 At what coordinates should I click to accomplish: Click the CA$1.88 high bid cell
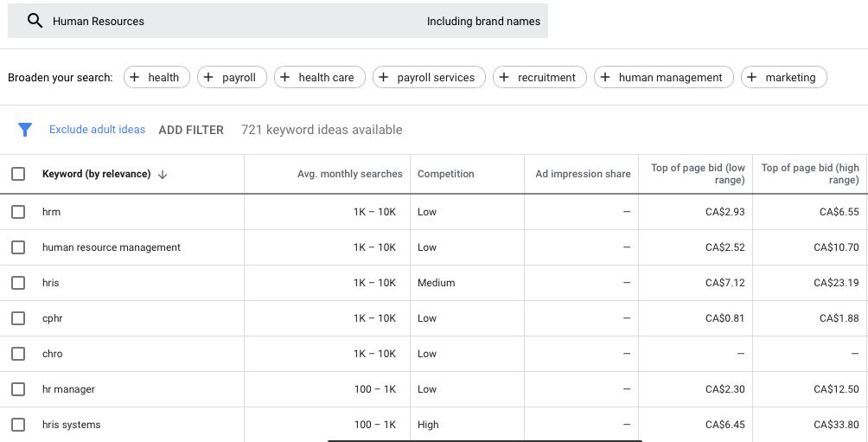pos(839,318)
